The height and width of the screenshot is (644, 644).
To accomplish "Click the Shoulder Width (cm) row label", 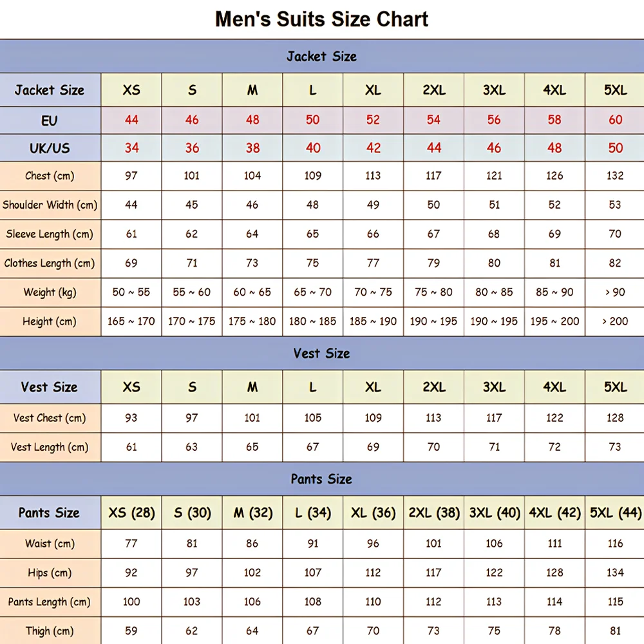I will [50, 205].
